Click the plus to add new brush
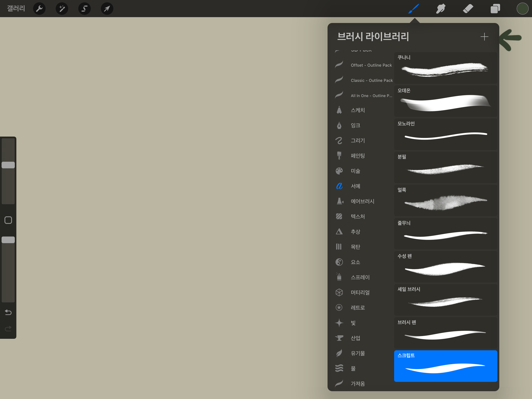Screen dimensions: 532x399 484,37
